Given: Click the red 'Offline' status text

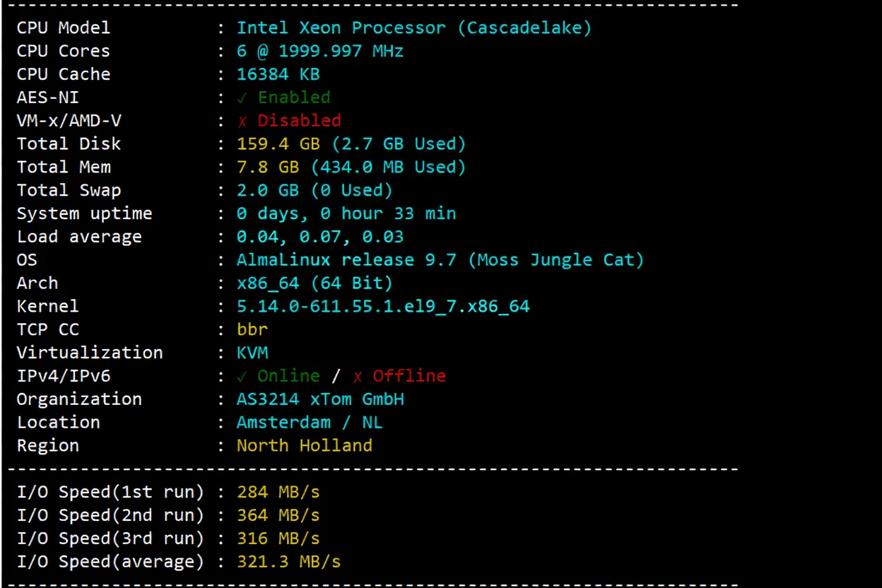Looking at the screenshot, I should point(409,376).
